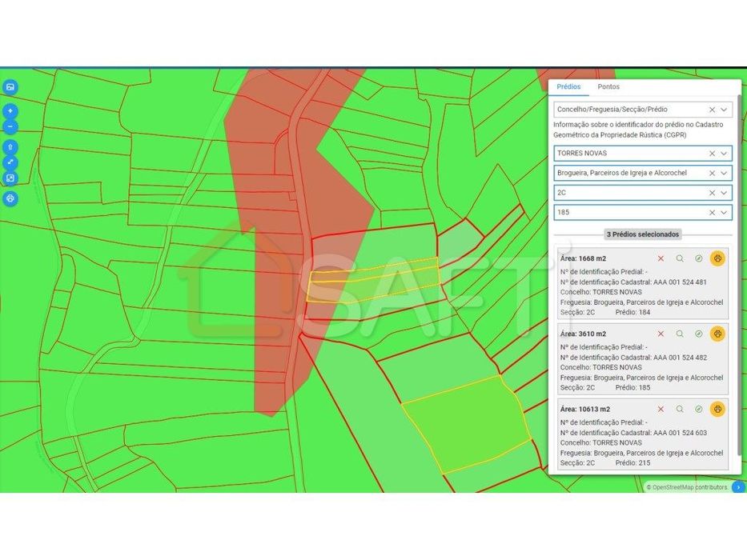Expand the Brogueira freguesia dropdown
This screenshot has height=560, width=747.
coord(724,174)
